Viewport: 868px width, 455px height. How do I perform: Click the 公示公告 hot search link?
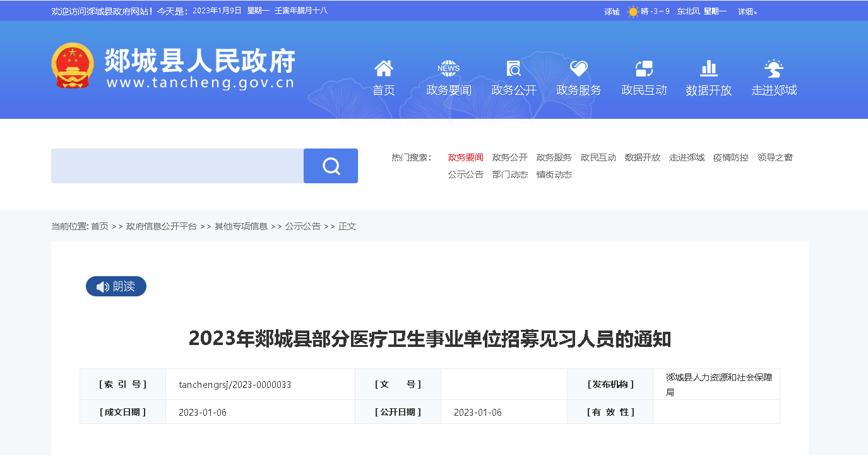click(465, 174)
